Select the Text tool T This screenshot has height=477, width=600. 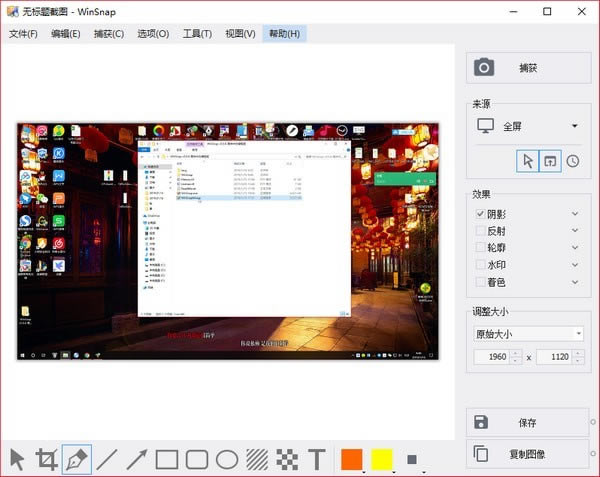pyautogui.click(x=317, y=459)
